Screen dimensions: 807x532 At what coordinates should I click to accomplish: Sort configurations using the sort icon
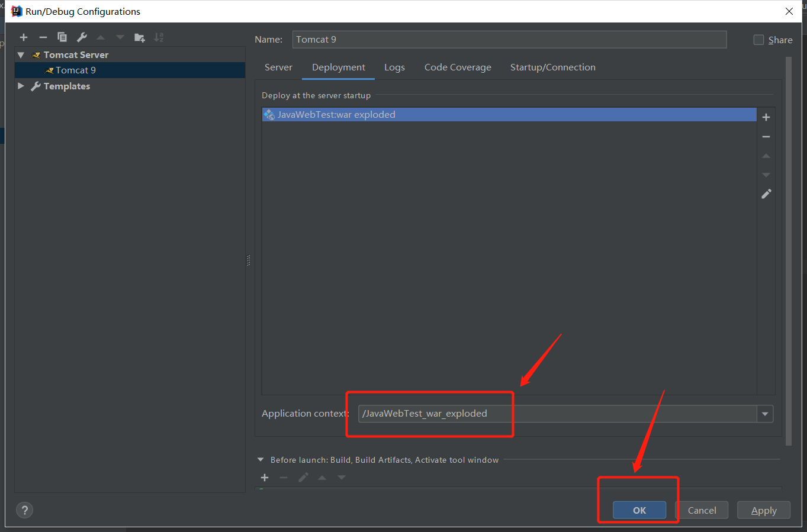point(159,37)
